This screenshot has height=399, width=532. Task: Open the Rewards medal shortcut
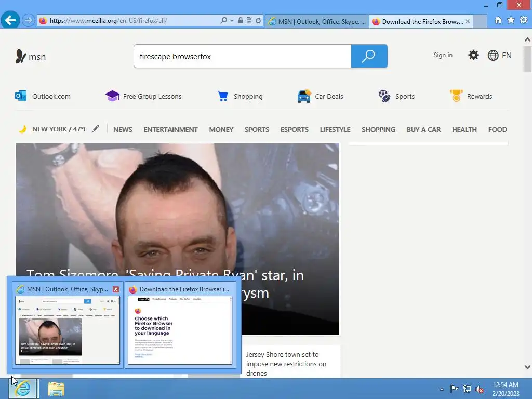[x=471, y=96]
